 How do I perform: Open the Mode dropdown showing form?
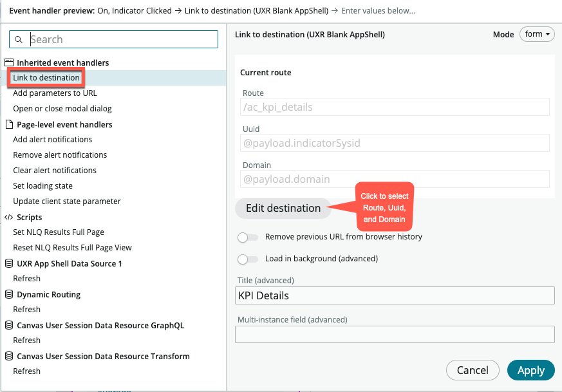(537, 34)
